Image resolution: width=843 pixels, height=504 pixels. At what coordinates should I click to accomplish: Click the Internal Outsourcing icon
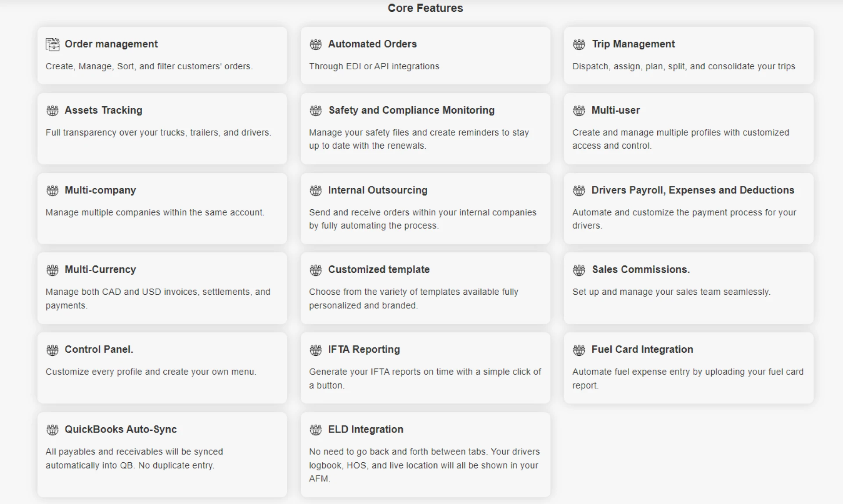tap(316, 190)
